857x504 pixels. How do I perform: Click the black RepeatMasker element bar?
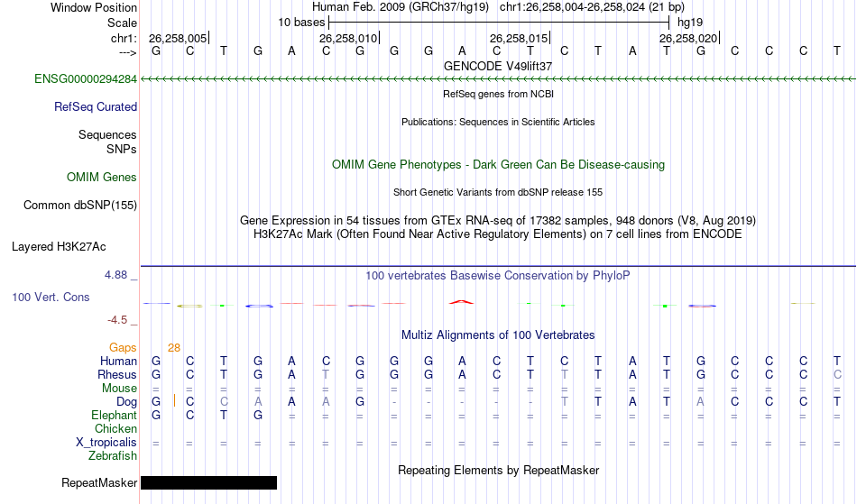(208, 482)
